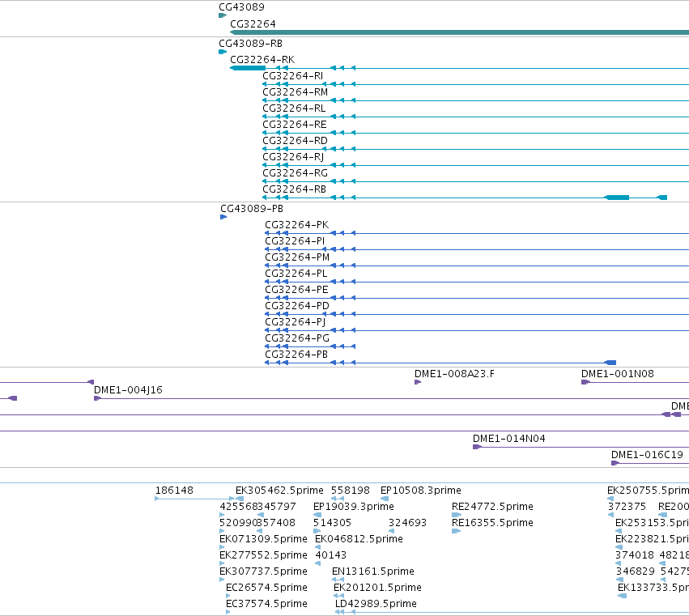Select EST 372375
The image size is (689, 616).
(627, 507)
